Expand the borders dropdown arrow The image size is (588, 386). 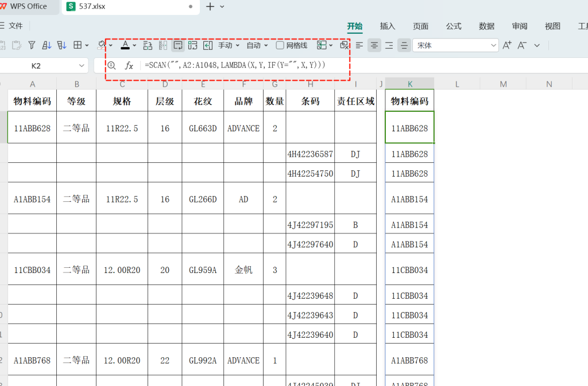click(87, 46)
